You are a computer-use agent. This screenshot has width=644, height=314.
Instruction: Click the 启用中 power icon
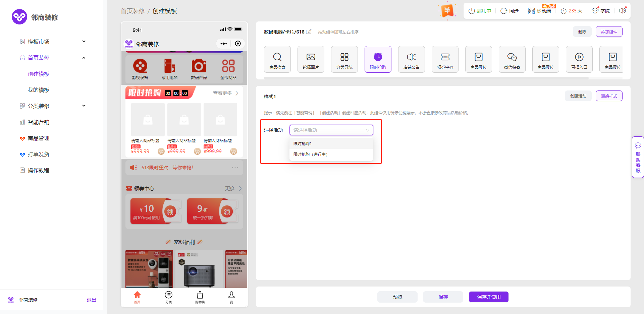click(472, 11)
